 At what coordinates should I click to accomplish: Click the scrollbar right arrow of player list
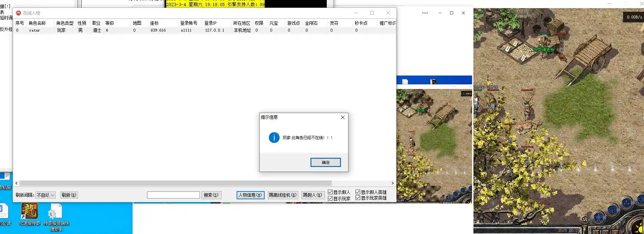coord(393,183)
